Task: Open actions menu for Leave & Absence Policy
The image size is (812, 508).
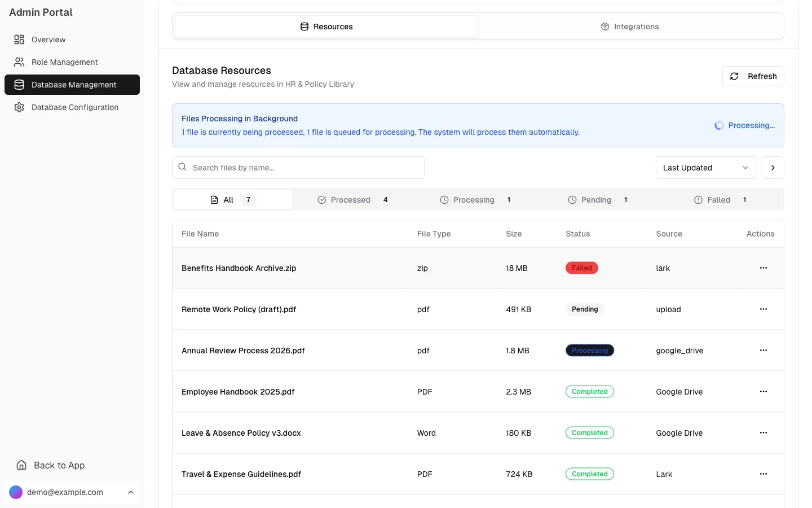Action: point(764,433)
